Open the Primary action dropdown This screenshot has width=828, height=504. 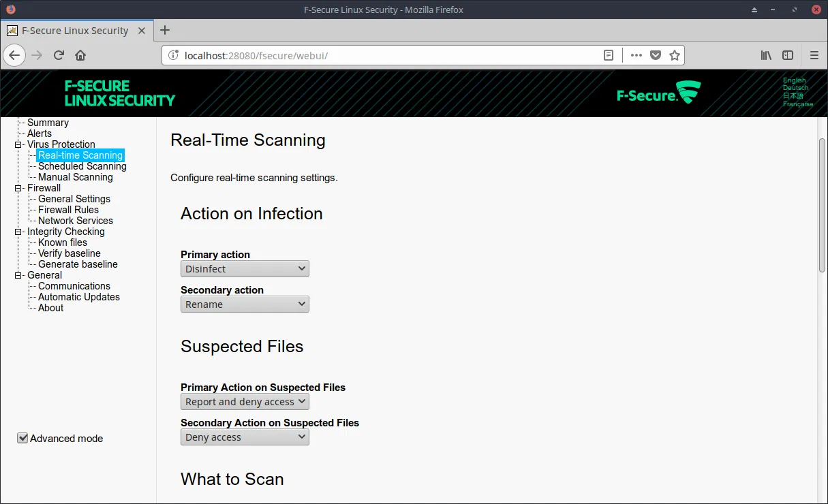[x=245, y=269]
